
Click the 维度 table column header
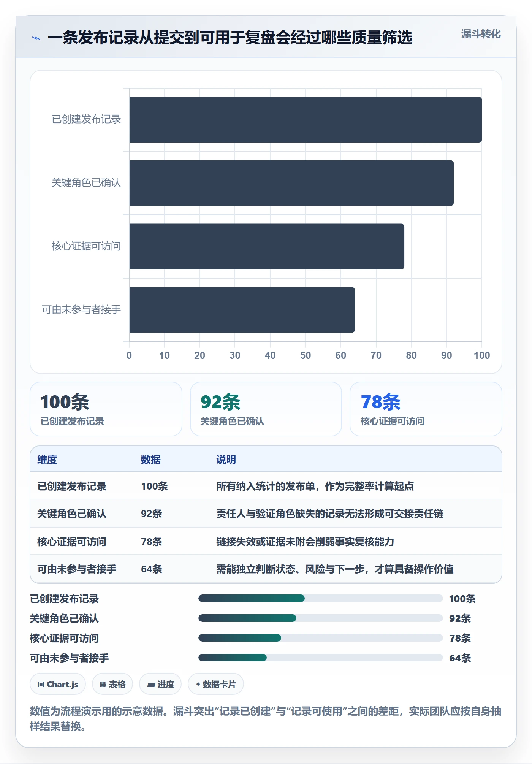47,460
